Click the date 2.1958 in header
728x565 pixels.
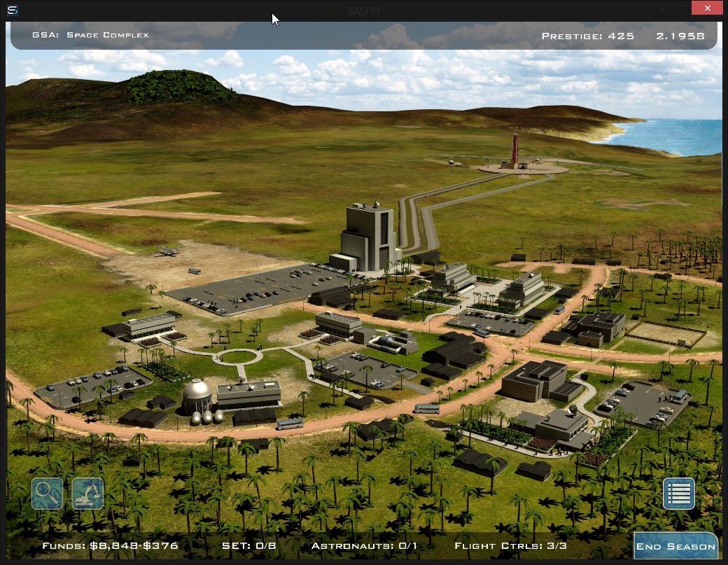(x=680, y=36)
